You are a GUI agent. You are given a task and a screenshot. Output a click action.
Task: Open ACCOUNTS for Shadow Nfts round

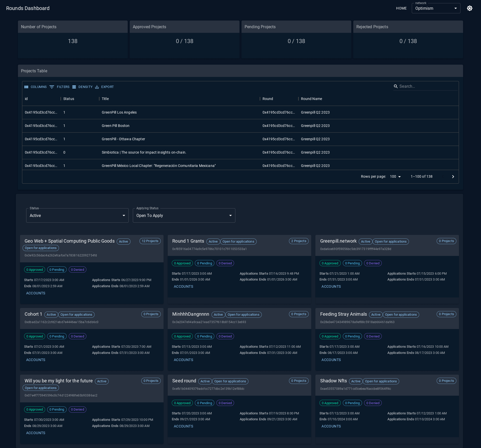coord(331,426)
